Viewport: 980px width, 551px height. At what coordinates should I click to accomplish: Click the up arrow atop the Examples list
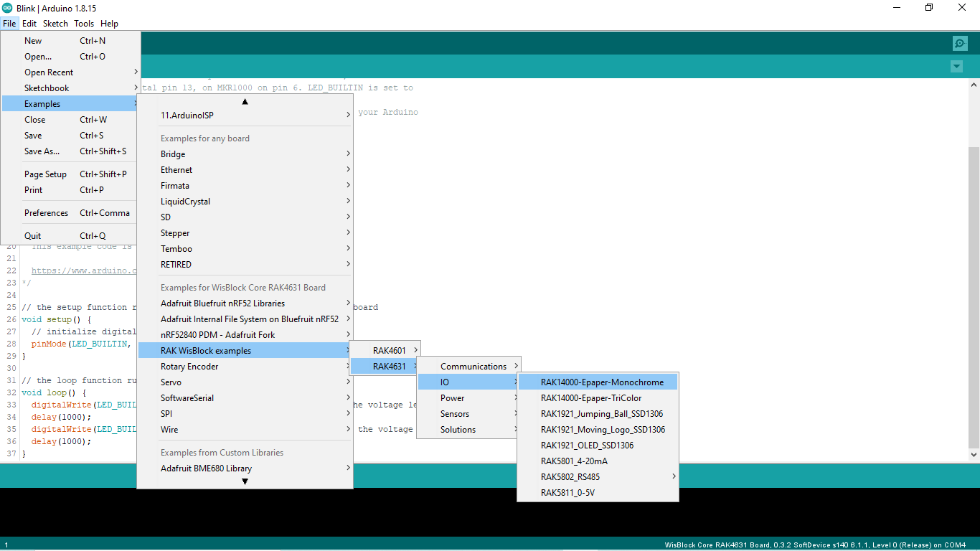click(x=245, y=102)
